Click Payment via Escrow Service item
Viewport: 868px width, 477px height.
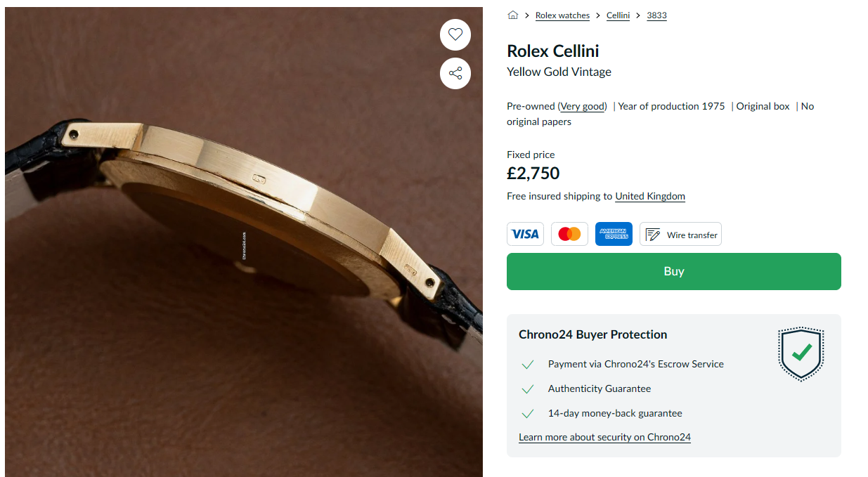point(635,364)
